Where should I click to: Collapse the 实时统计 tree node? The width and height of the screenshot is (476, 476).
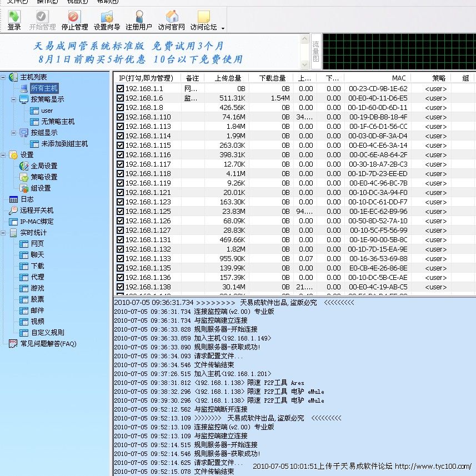(4, 233)
